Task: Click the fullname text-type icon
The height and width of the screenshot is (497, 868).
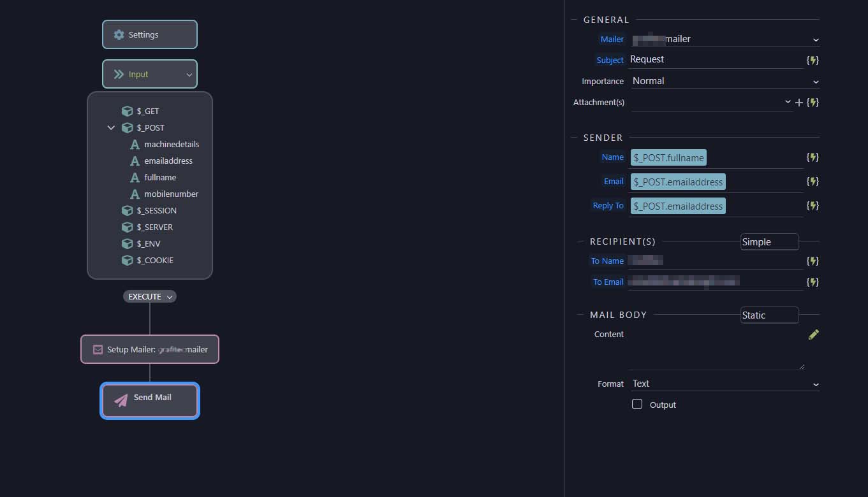Action: (135, 177)
